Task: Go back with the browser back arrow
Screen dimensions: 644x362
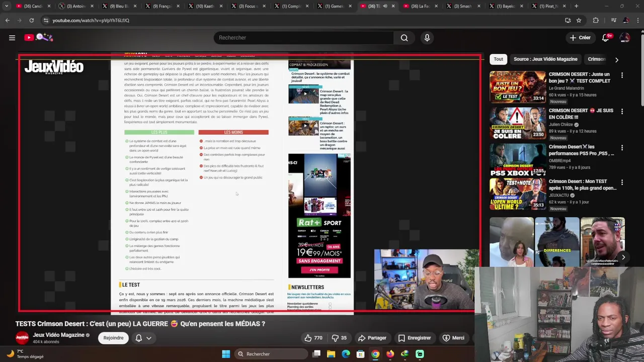Action: [x=8, y=20]
